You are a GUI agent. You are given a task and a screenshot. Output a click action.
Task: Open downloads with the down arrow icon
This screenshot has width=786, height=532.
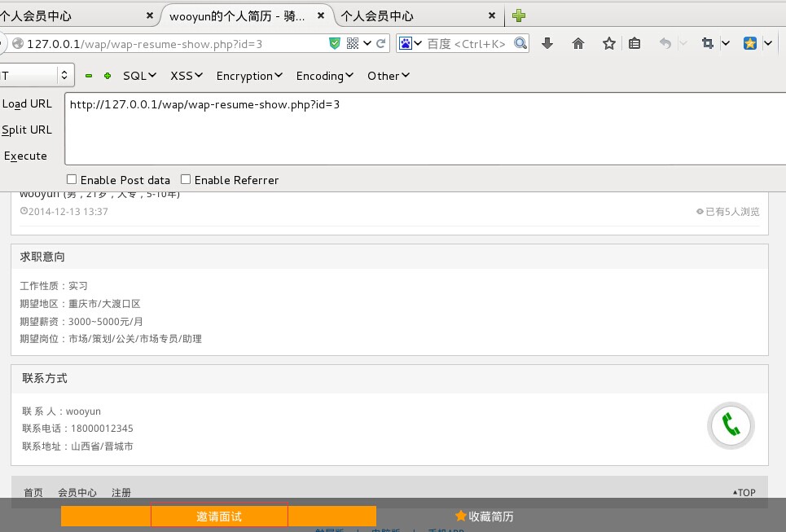(x=547, y=44)
